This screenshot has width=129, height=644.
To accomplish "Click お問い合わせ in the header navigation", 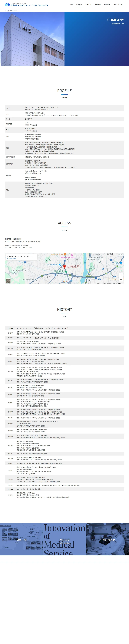I will click(118, 5).
